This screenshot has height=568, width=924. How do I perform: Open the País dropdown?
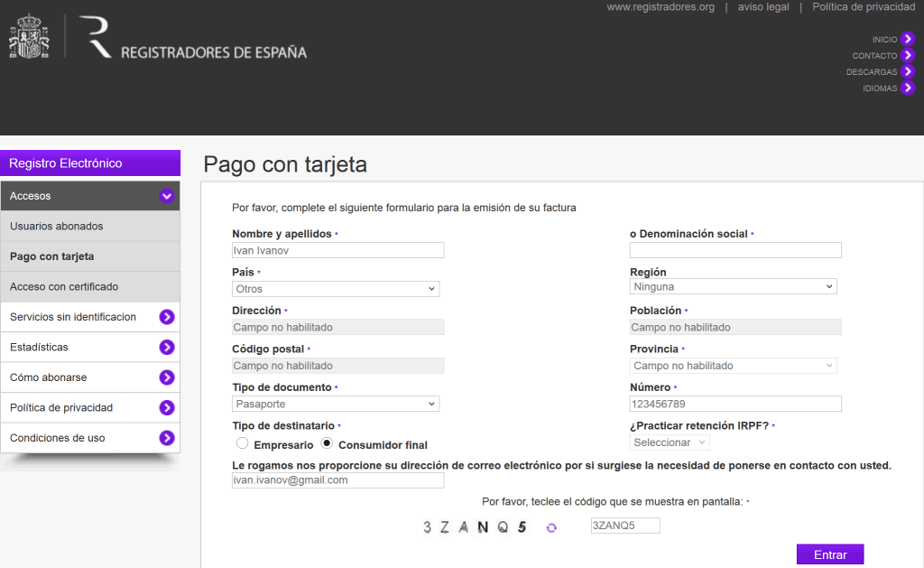(336, 288)
